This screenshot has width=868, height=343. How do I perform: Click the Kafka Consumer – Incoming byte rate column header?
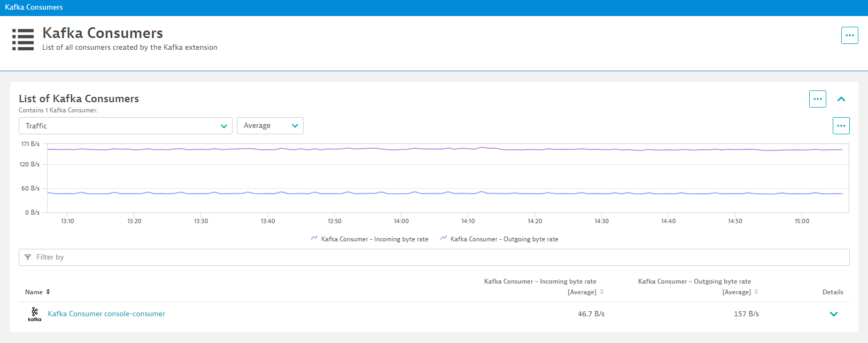pyautogui.click(x=540, y=287)
